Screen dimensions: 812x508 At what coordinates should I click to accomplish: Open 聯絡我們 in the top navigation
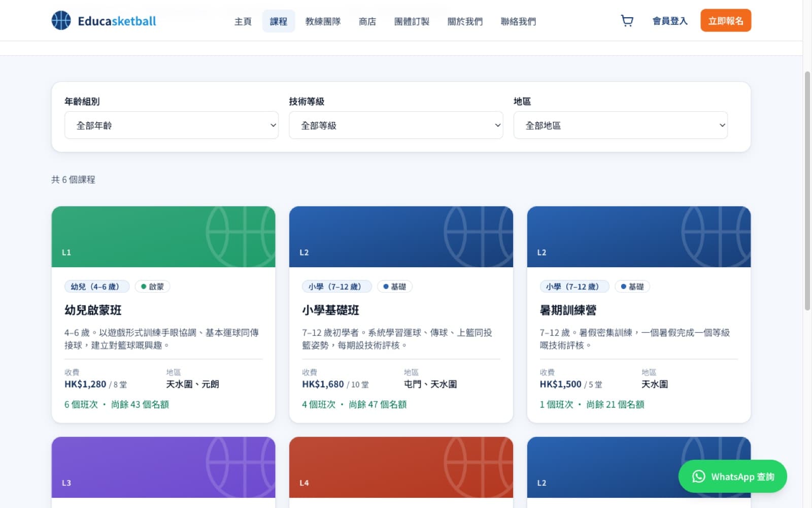click(x=518, y=21)
